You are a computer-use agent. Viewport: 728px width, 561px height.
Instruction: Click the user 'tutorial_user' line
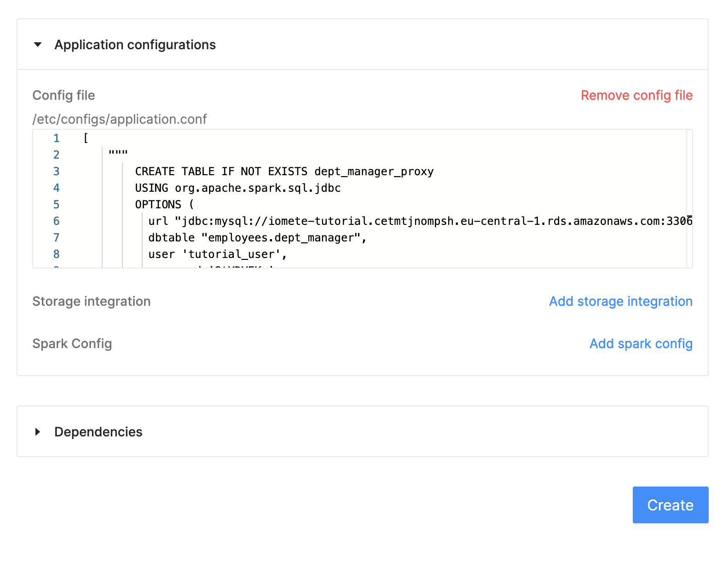pos(218,254)
